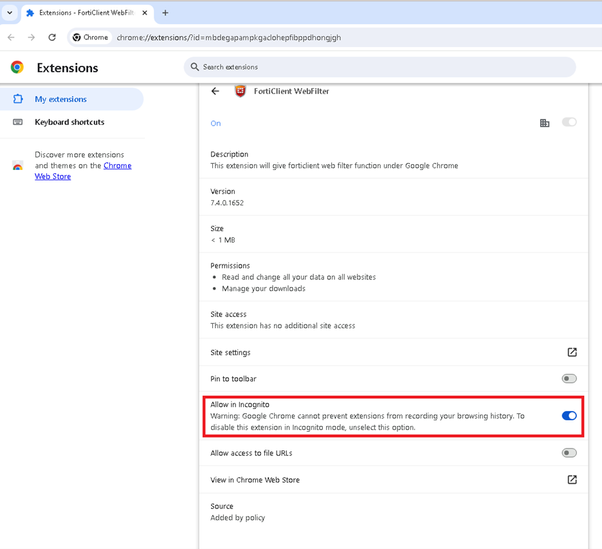The height and width of the screenshot is (549, 602).
Task: Click the back arrow beside FortiClient WebFilter
Action: (215, 91)
